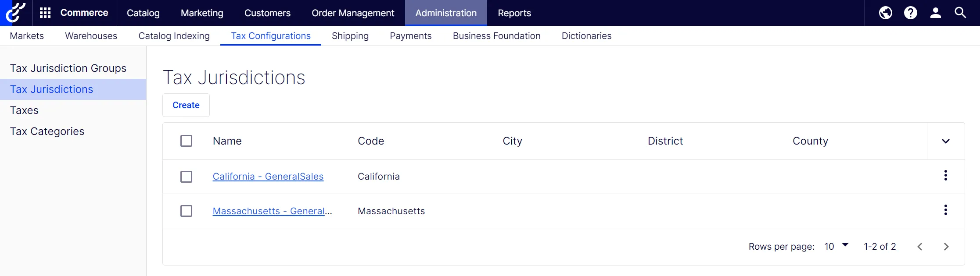Switch to the Business Foundation tab

pos(497,36)
